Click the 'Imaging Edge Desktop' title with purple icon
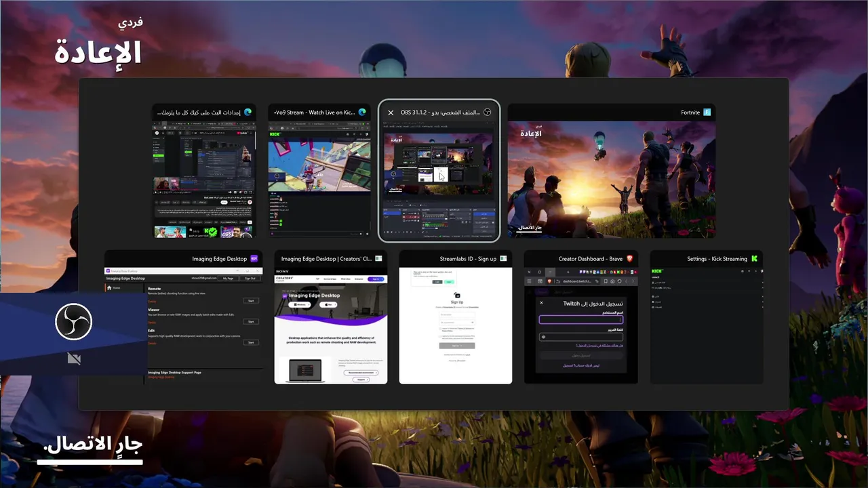This screenshot has width=868, height=488. point(220,259)
